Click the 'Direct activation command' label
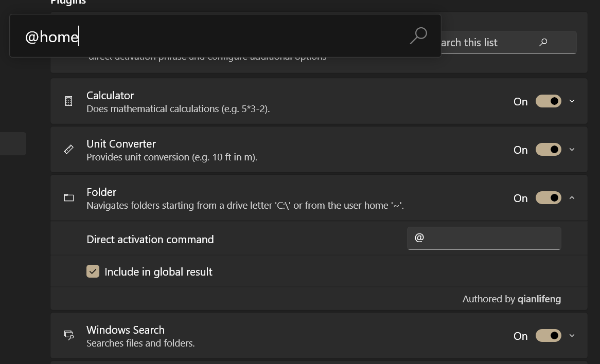The width and height of the screenshot is (600, 364). pyautogui.click(x=150, y=240)
